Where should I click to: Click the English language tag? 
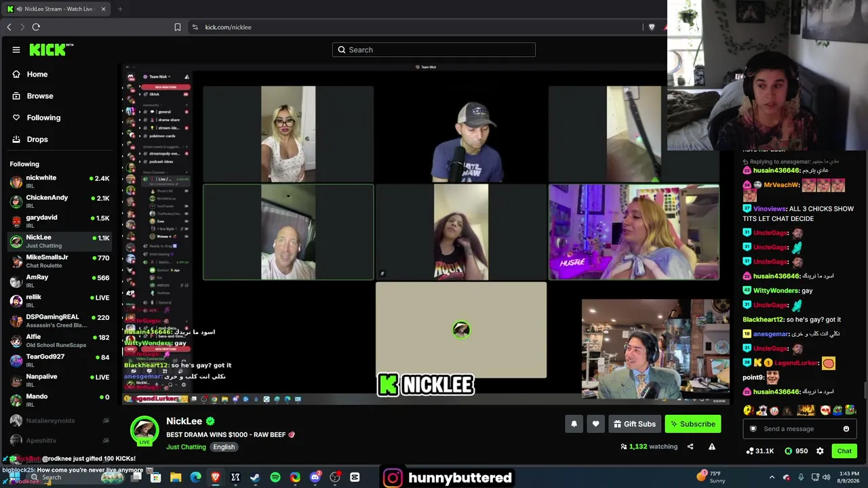tap(224, 447)
